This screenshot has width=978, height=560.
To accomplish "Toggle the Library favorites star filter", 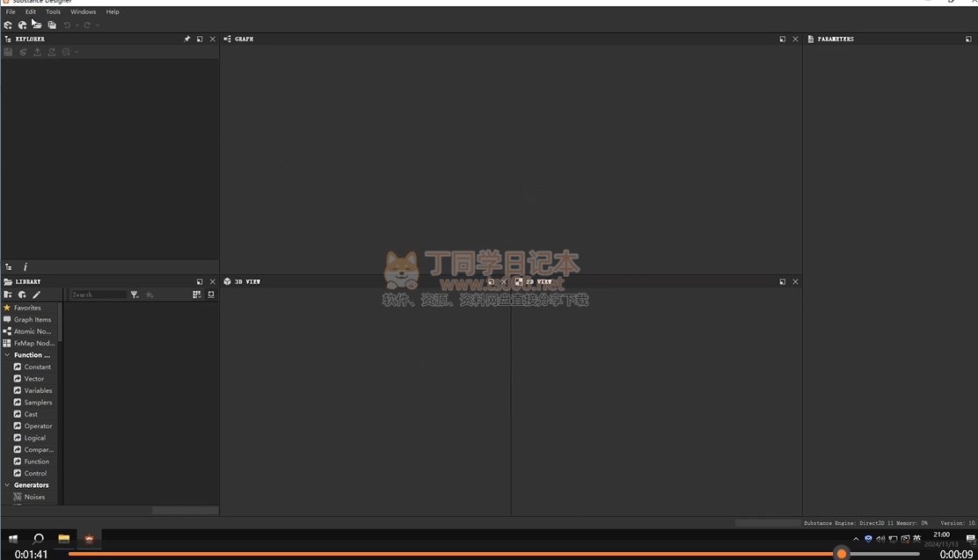I will tap(150, 295).
